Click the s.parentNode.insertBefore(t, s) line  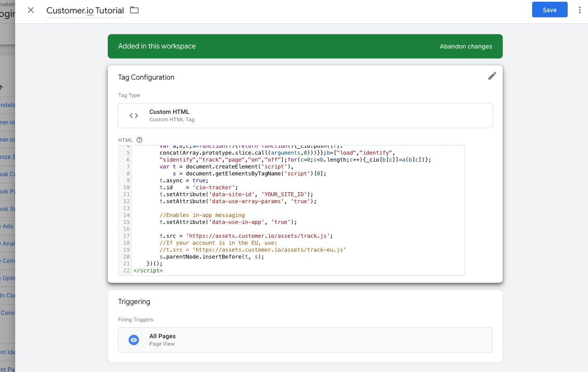(x=212, y=257)
